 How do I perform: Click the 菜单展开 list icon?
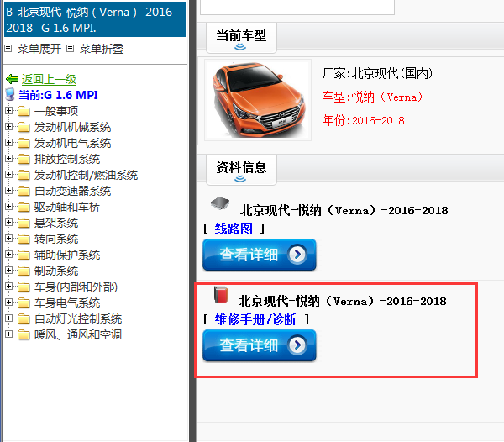click(8, 49)
